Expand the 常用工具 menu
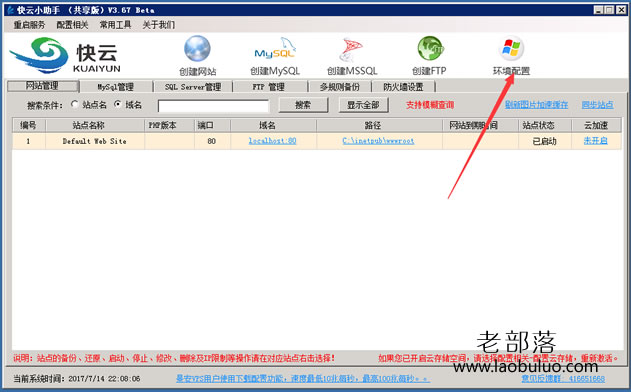Viewport: 631px width, 392px height. (x=115, y=25)
